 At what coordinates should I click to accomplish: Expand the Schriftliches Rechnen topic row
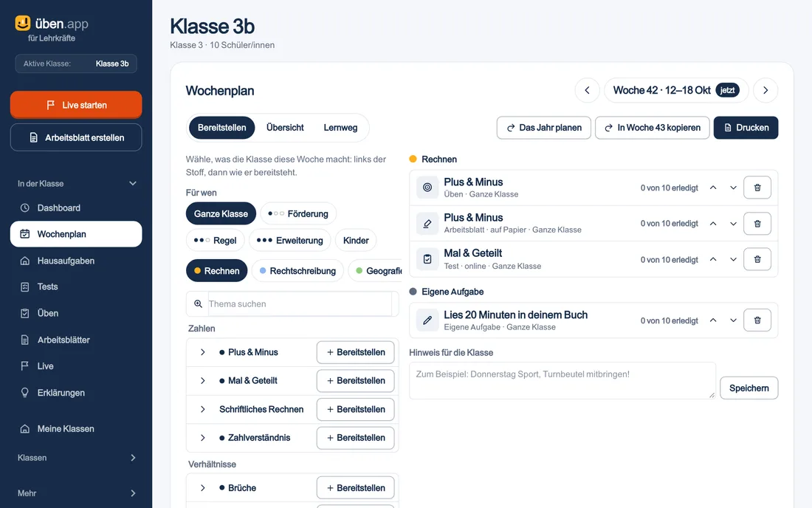(202, 409)
